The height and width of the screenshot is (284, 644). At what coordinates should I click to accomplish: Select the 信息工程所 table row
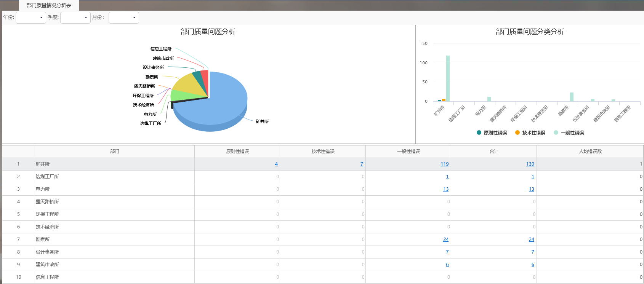coord(114,277)
